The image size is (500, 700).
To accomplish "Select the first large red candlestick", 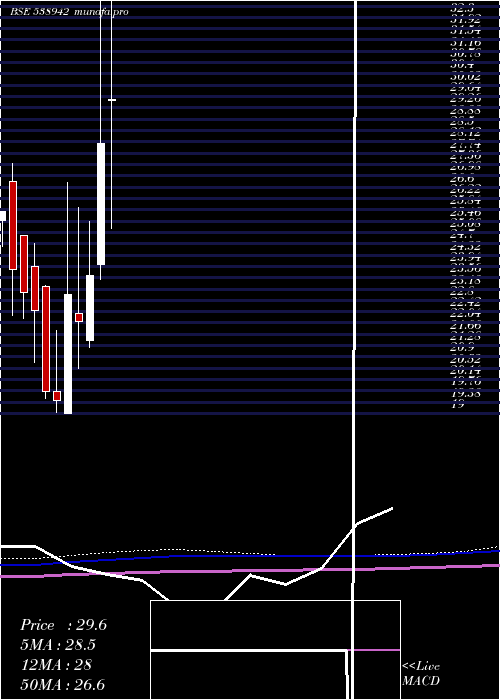I will coord(13,225).
